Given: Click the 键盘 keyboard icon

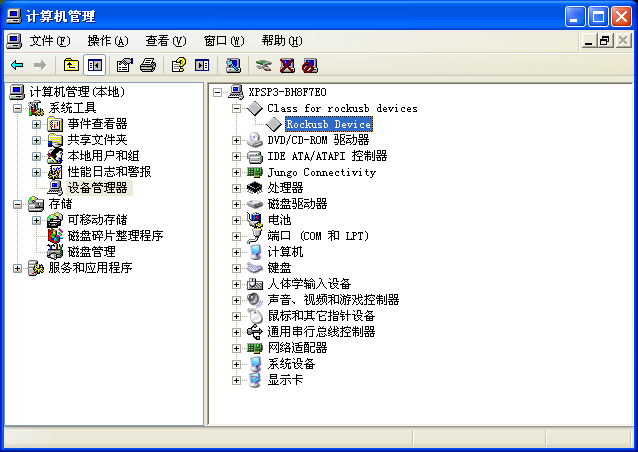Looking at the screenshot, I should click(255, 268).
